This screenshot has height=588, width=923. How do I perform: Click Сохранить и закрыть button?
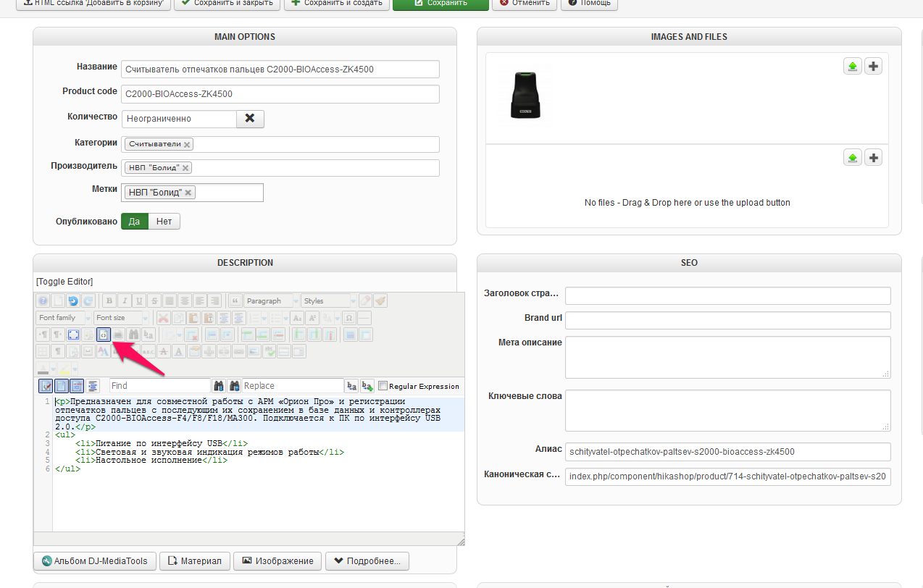(227, 3)
